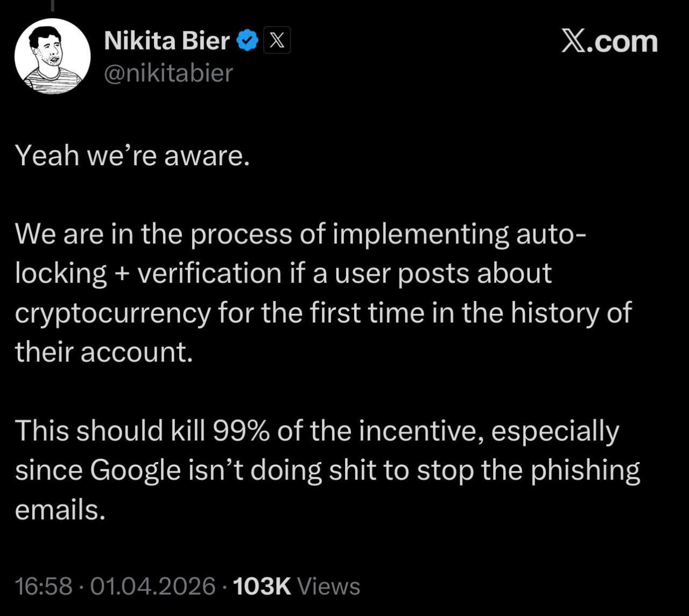Click the 16:58 post timestamp
This screenshot has height=616, width=689.
(x=44, y=586)
